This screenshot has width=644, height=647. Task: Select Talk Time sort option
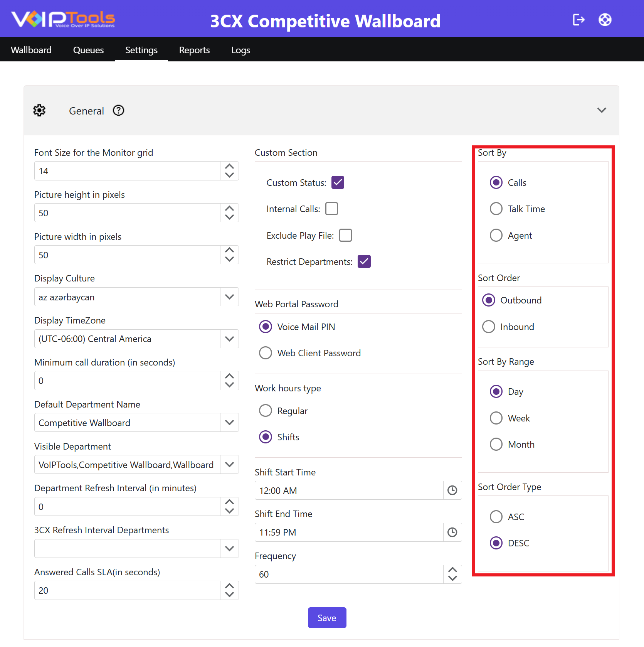tap(496, 209)
